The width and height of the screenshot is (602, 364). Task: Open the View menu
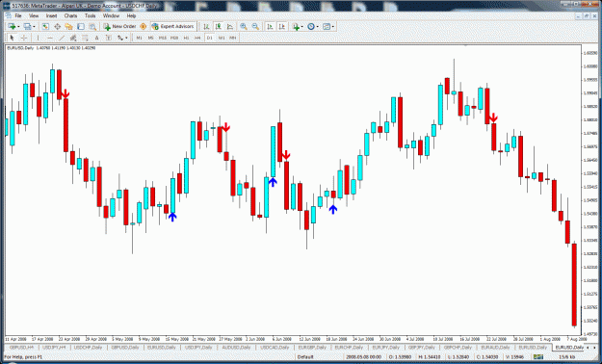pyautogui.click(x=34, y=15)
